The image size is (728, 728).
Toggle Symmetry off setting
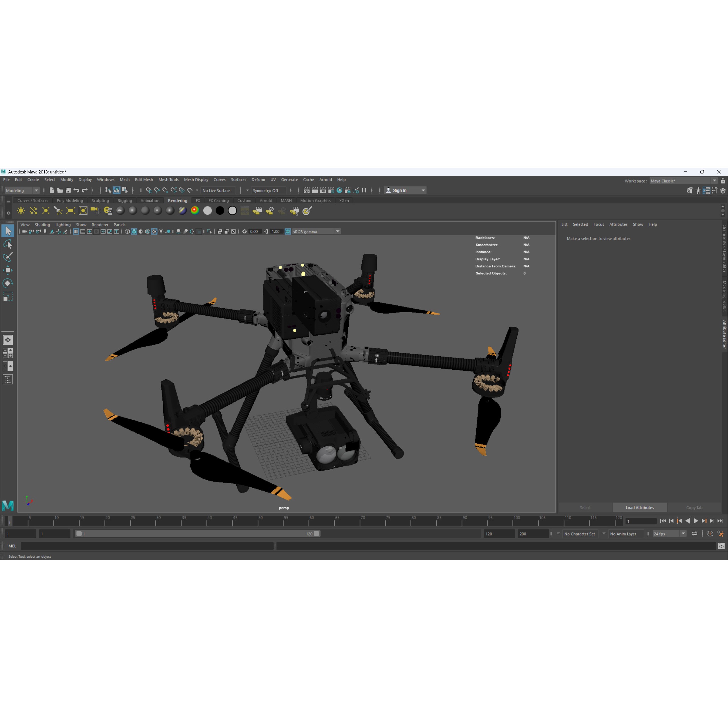click(268, 190)
